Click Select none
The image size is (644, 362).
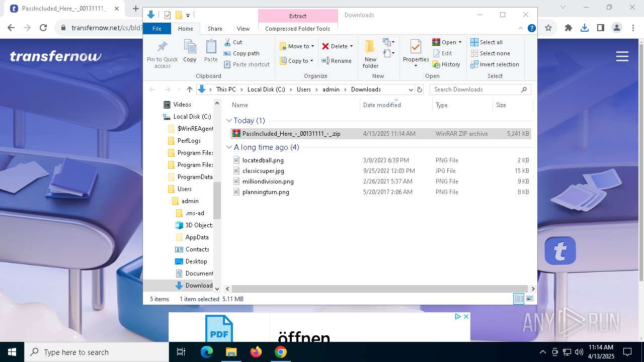[490, 53]
